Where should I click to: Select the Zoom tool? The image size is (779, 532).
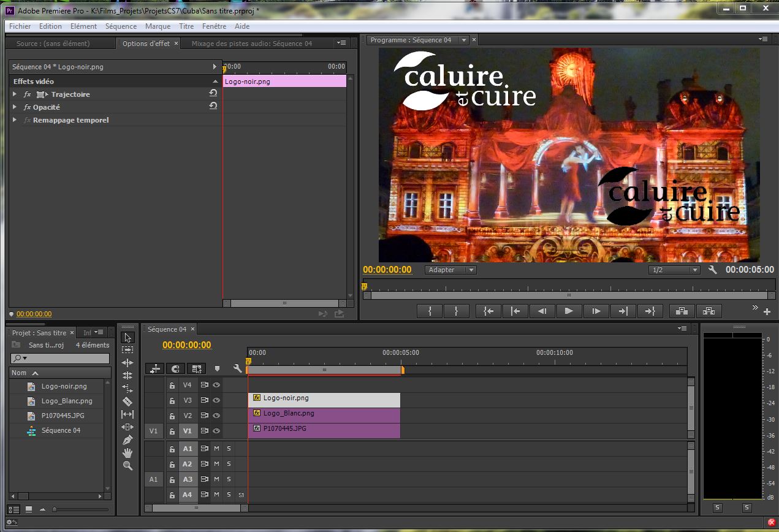(127, 466)
